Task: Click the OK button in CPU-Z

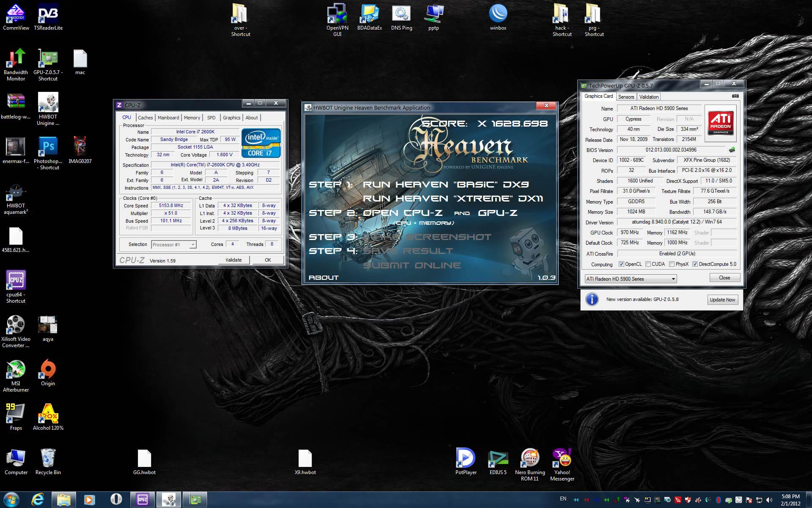Action: [268, 260]
